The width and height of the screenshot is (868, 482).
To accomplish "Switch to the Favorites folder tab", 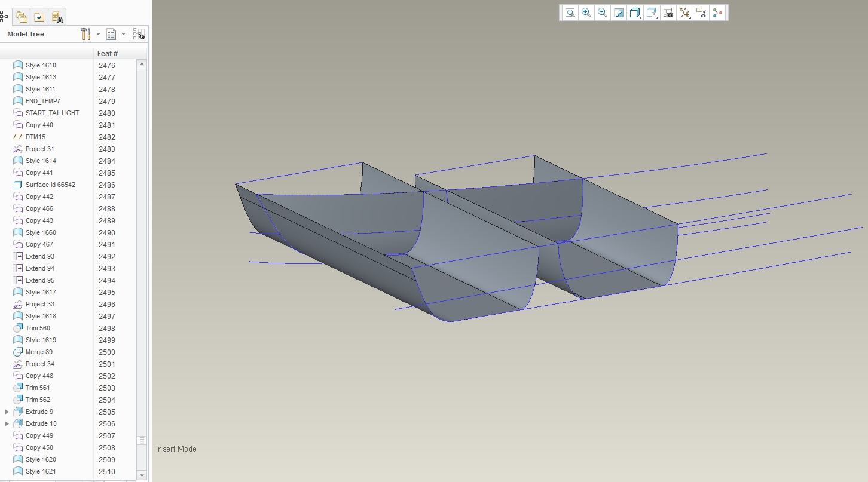I will [39, 17].
